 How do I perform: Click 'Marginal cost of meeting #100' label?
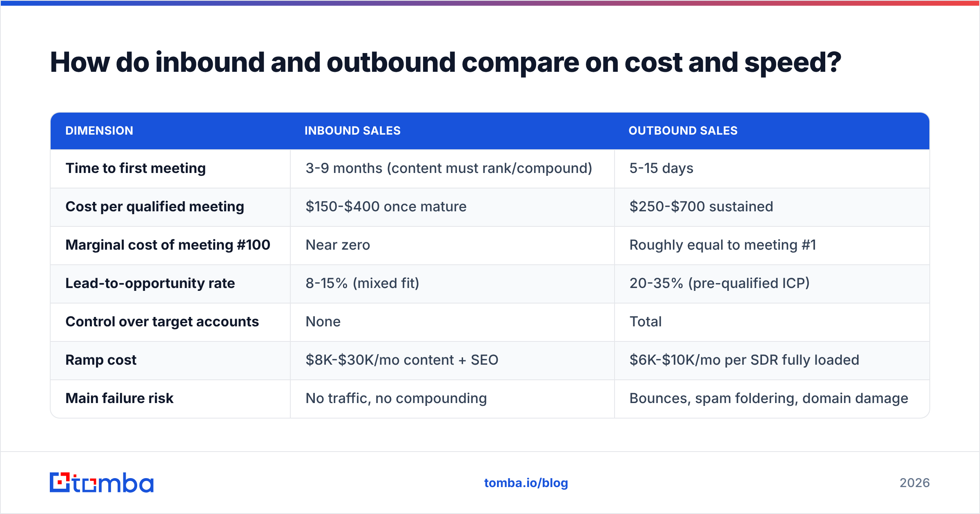click(168, 245)
